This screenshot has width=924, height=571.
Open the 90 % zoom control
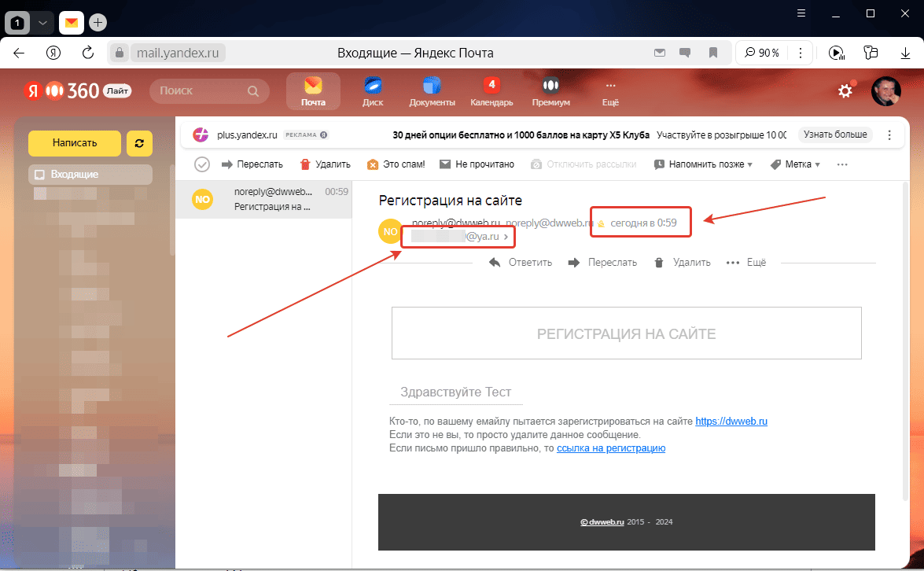click(x=762, y=53)
